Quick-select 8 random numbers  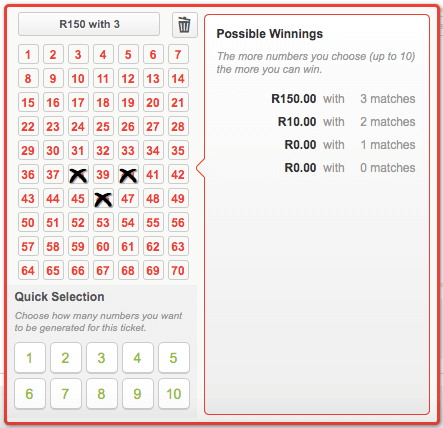(102, 394)
